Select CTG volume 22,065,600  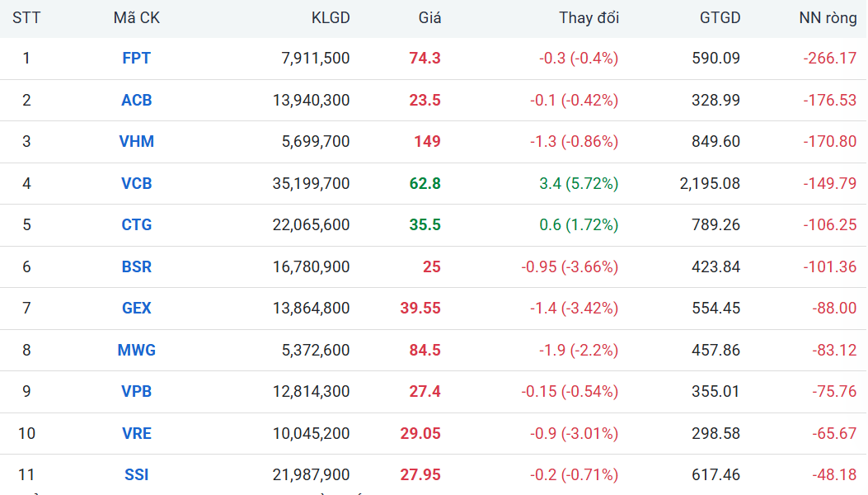(311, 225)
